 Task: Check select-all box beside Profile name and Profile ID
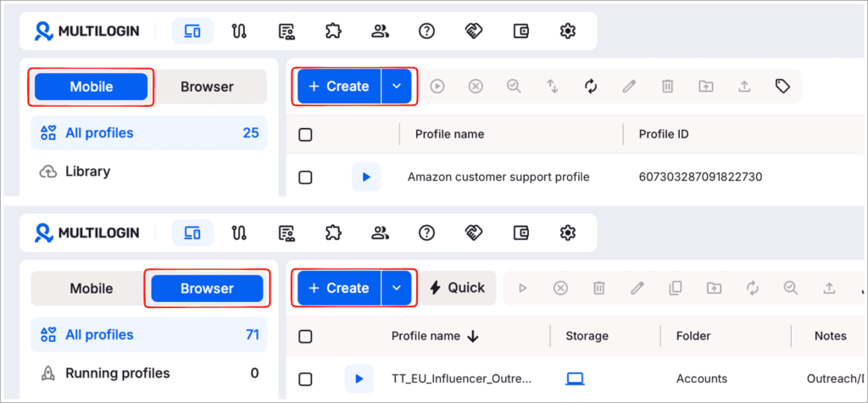click(x=305, y=134)
